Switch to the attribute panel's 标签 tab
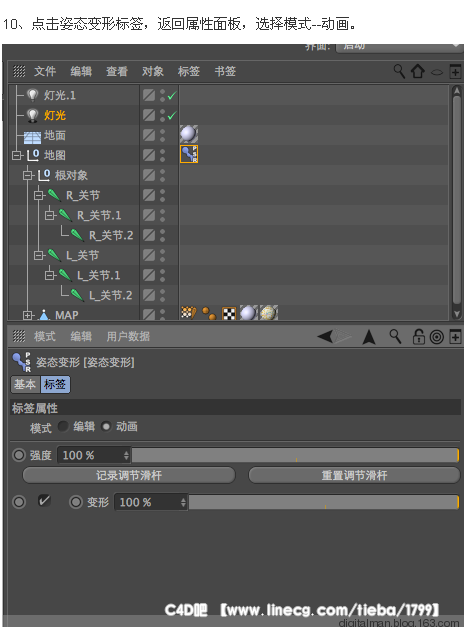The width and height of the screenshot is (465, 627). 55,384
